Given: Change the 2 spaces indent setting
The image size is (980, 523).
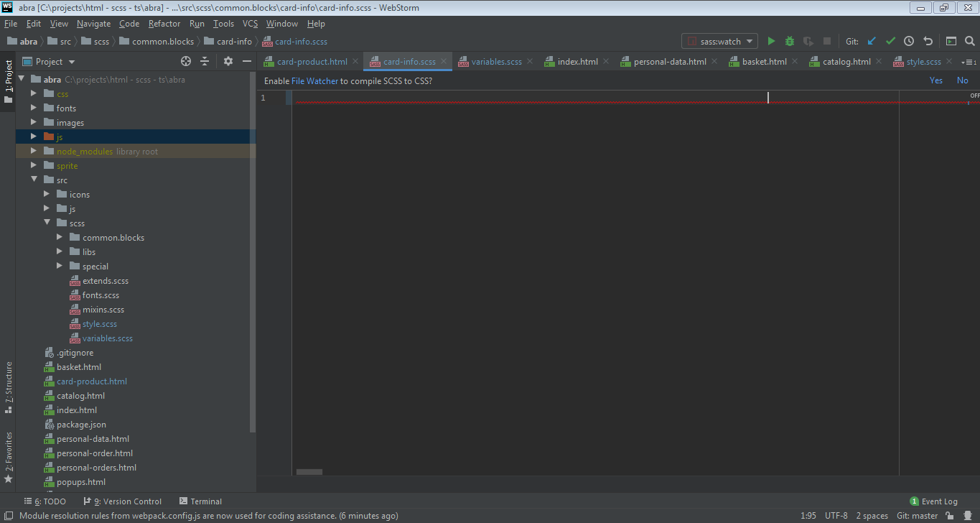Looking at the screenshot, I should click(872, 516).
